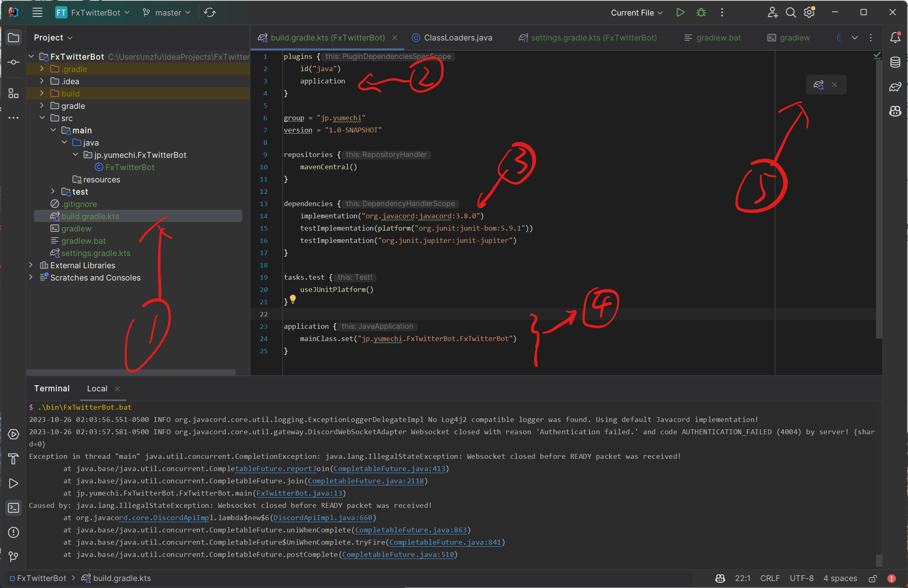Screen dimensions: 908x588
Task: Run the current file with the play icon
Action: coord(680,12)
